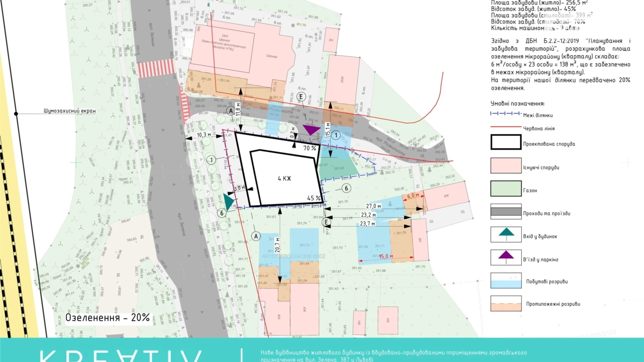
Task: Click circle marker E beside the 23,2 м dimension
Action: [326, 222]
